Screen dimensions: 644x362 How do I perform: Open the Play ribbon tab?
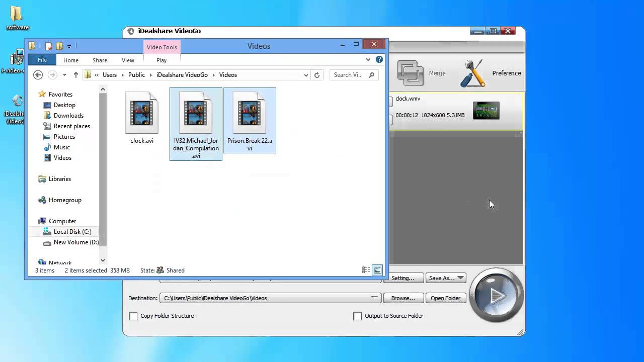pyautogui.click(x=162, y=60)
